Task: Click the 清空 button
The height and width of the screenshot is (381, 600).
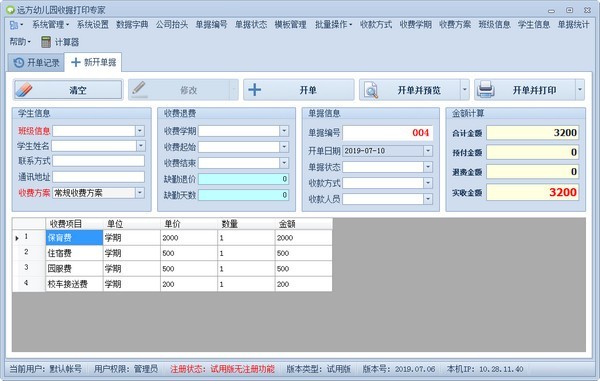Action: tap(68, 90)
